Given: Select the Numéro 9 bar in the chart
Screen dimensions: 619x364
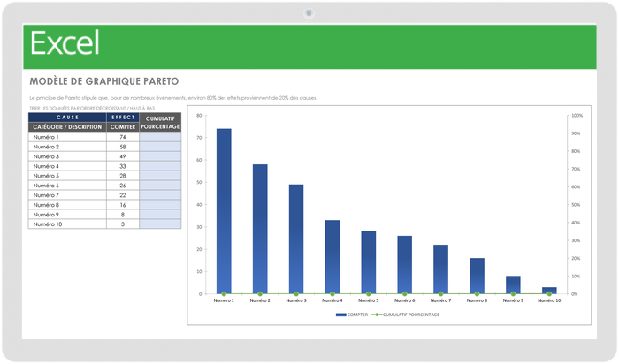Looking at the screenshot, I should click(513, 284).
